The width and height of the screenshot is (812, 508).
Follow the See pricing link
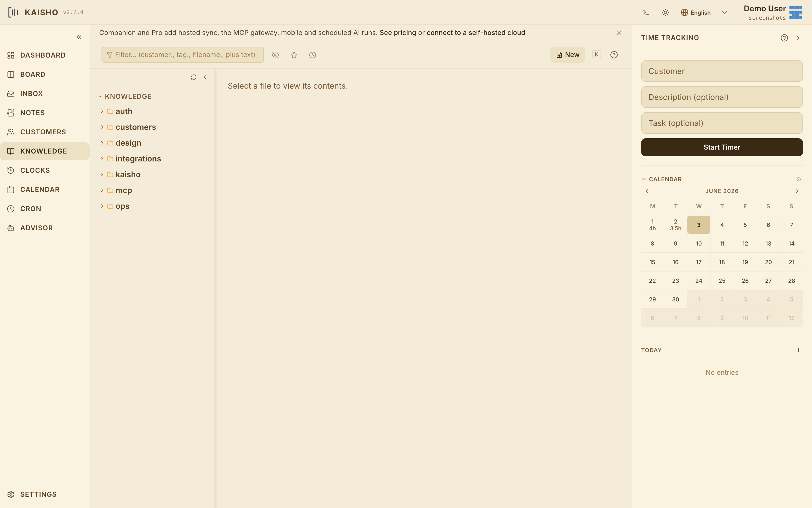[x=398, y=32]
